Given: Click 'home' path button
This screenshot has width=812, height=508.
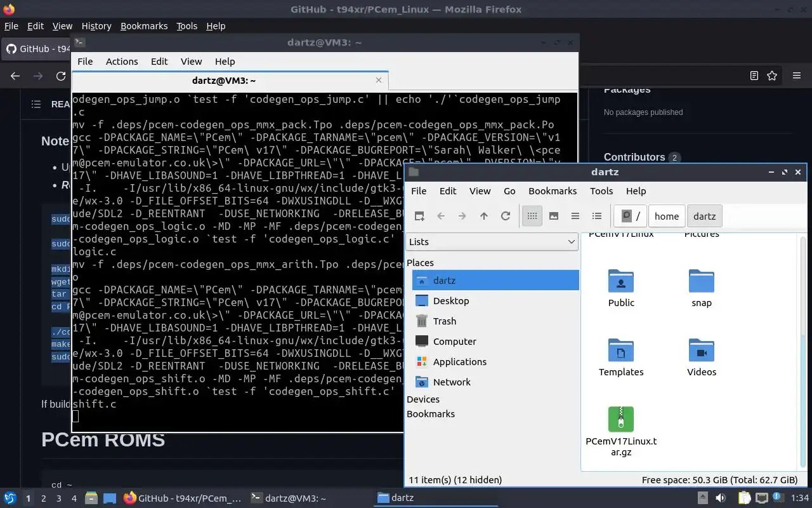Looking at the screenshot, I should pos(667,216).
